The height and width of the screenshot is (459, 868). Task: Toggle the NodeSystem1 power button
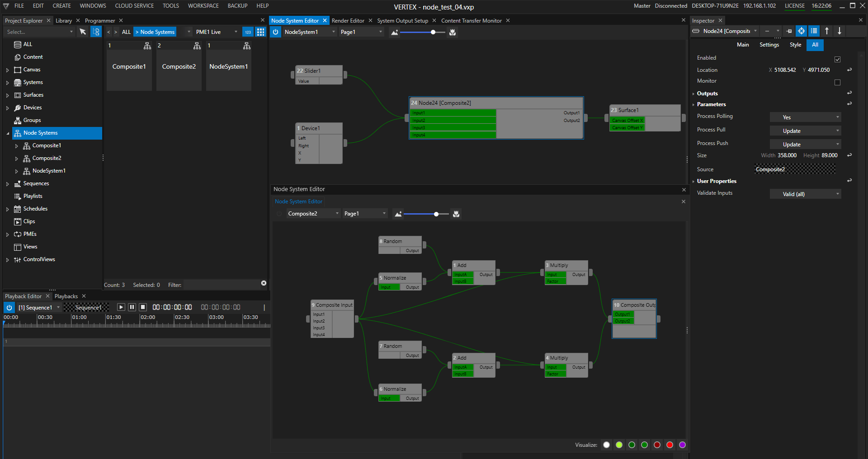pyautogui.click(x=275, y=32)
